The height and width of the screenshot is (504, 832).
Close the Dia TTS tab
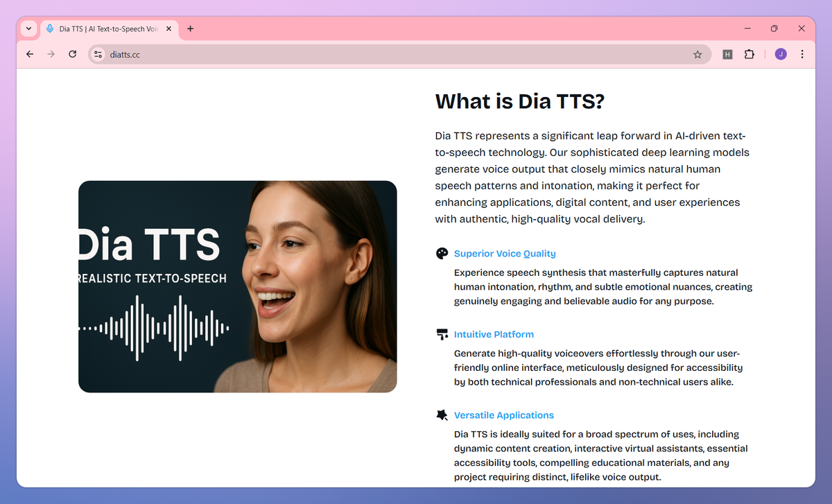pyautogui.click(x=168, y=28)
